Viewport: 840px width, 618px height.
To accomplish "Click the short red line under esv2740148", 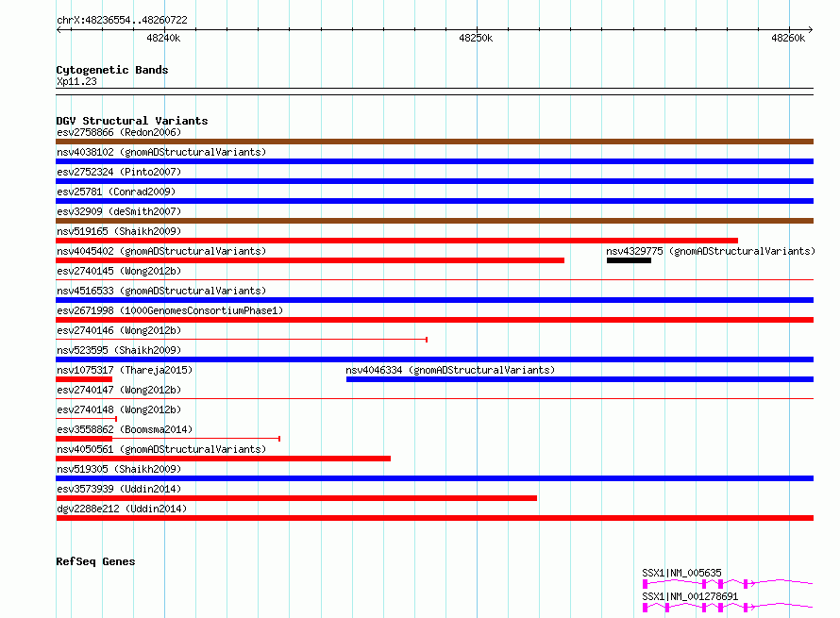I will (86, 419).
